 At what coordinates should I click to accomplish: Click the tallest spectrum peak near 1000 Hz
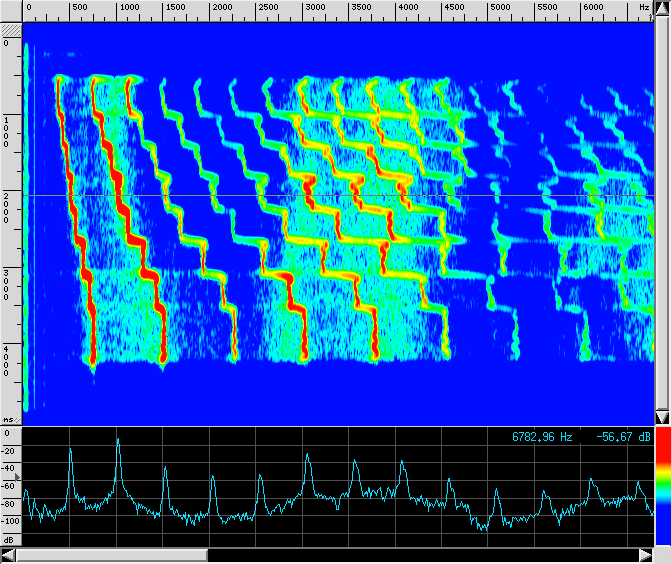[x=118, y=441]
